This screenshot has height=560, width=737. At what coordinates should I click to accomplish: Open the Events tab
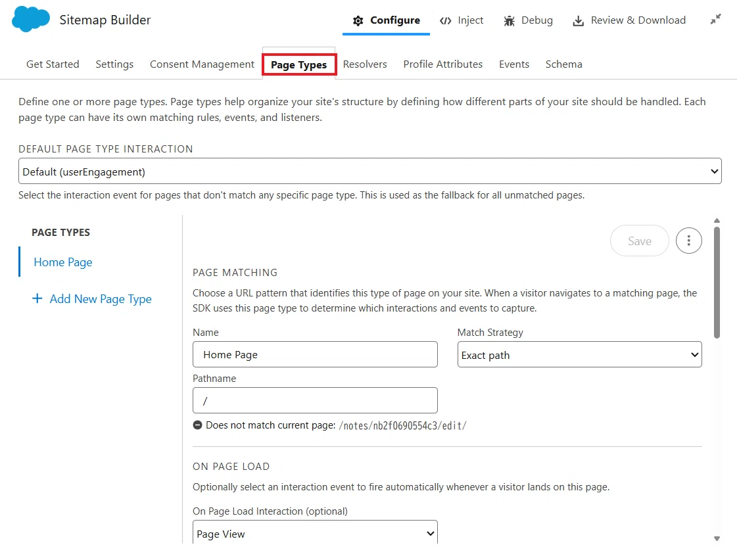point(513,64)
